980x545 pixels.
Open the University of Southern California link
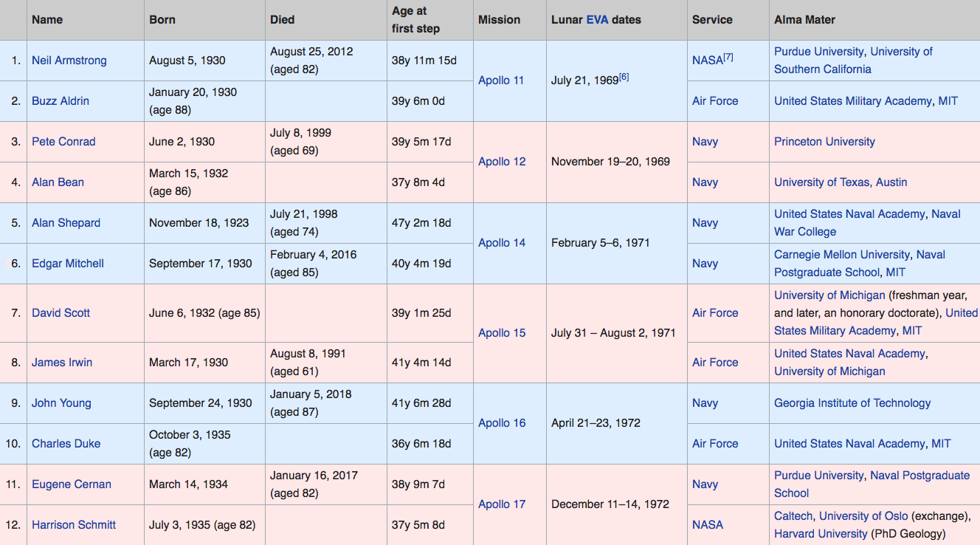pyautogui.click(x=854, y=61)
